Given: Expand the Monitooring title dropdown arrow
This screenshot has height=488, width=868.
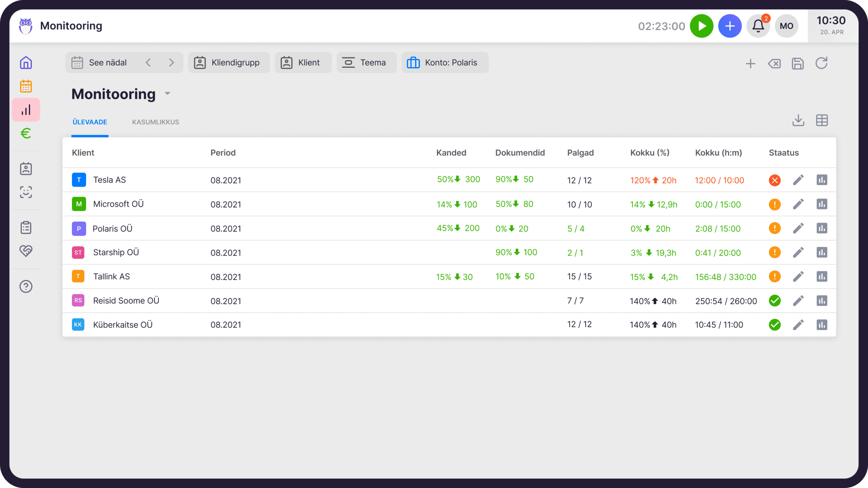Looking at the screenshot, I should [167, 94].
